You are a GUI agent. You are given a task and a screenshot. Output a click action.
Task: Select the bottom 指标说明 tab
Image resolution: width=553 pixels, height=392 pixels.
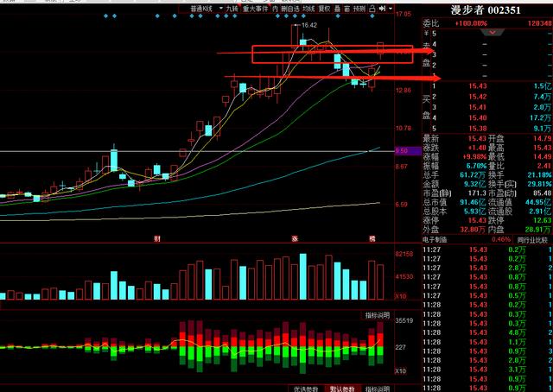(378, 389)
